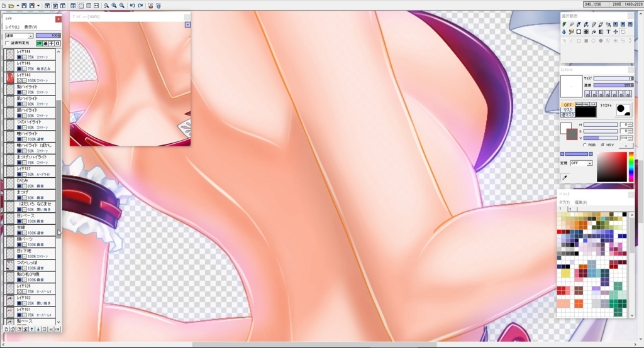Click the Zoom out magnifier icon

point(121,6)
